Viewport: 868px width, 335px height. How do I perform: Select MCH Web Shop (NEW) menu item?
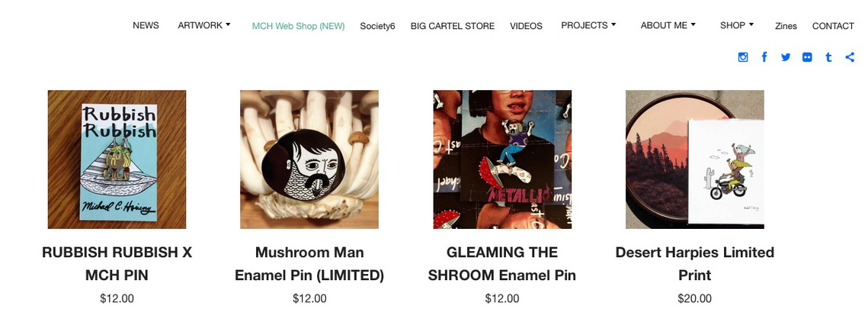(299, 26)
